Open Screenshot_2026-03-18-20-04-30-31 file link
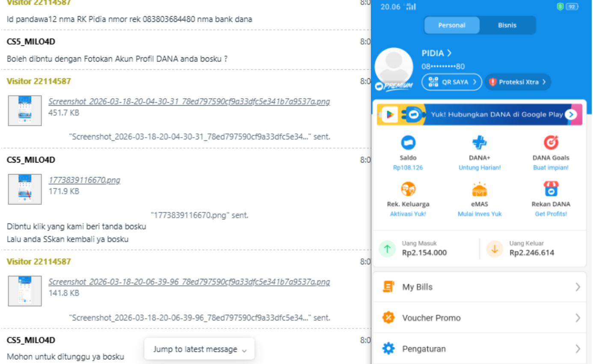The height and width of the screenshot is (364, 593). click(189, 101)
